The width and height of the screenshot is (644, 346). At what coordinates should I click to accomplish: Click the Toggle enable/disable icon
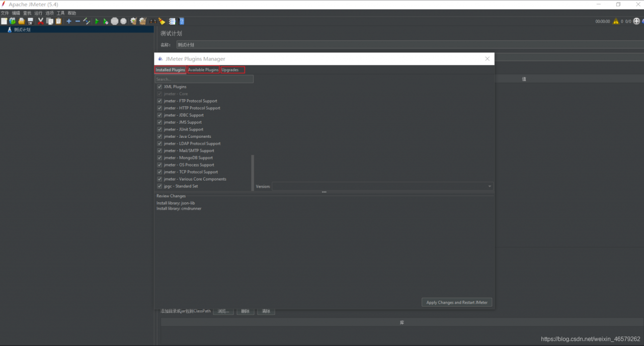click(87, 21)
